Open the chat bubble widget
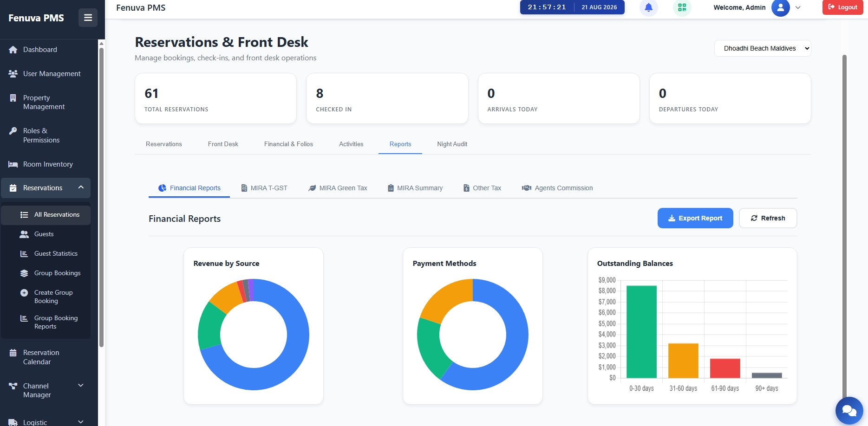The image size is (868, 426). (849, 411)
